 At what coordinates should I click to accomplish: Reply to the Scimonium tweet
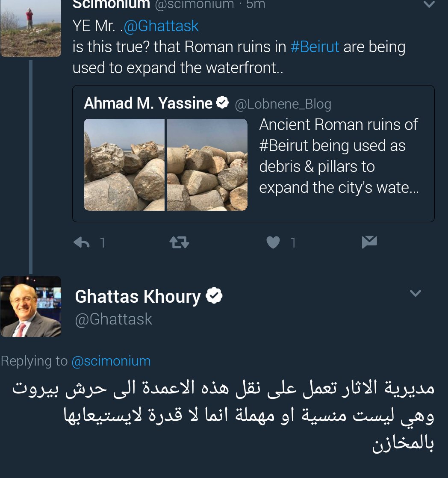click(x=82, y=243)
